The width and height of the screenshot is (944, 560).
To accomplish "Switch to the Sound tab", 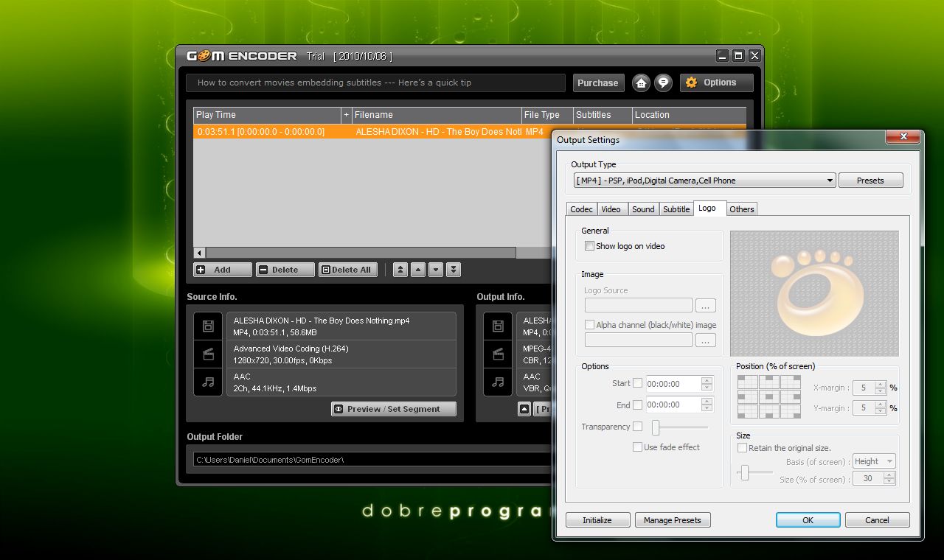I will (643, 209).
